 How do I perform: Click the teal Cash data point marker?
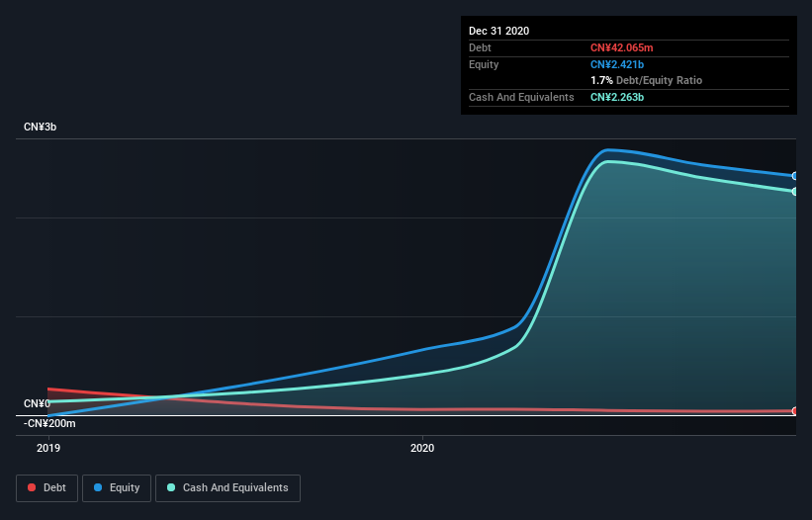[795, 192]
